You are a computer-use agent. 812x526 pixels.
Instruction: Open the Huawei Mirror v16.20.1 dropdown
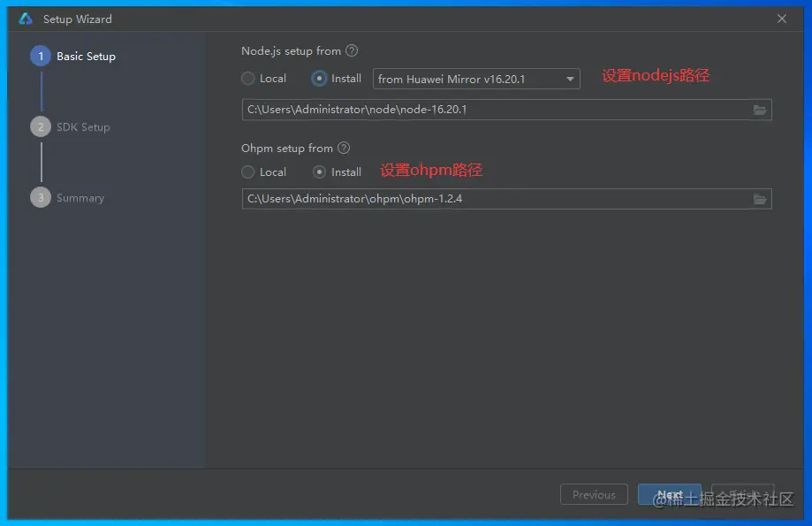[476, 79]
